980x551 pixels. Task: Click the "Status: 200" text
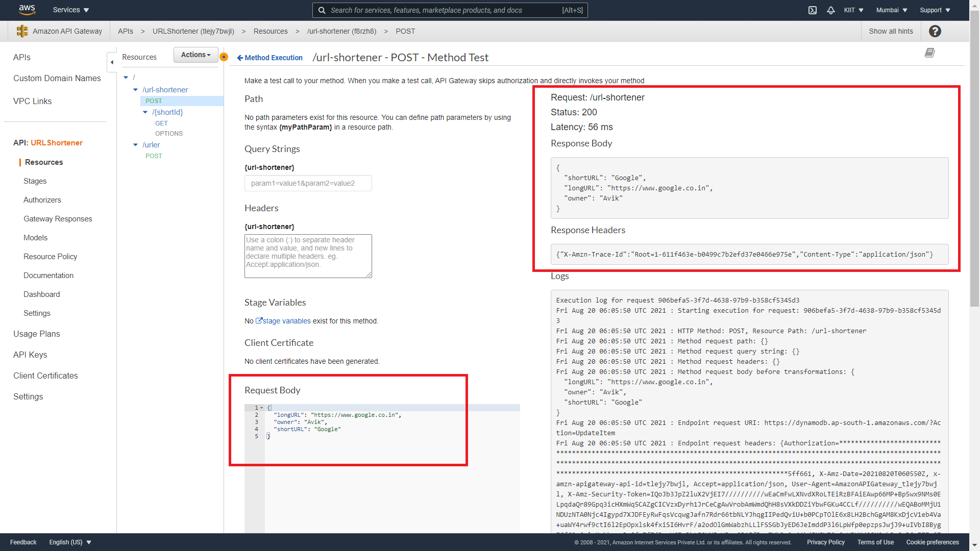click(x=574, y=112)
